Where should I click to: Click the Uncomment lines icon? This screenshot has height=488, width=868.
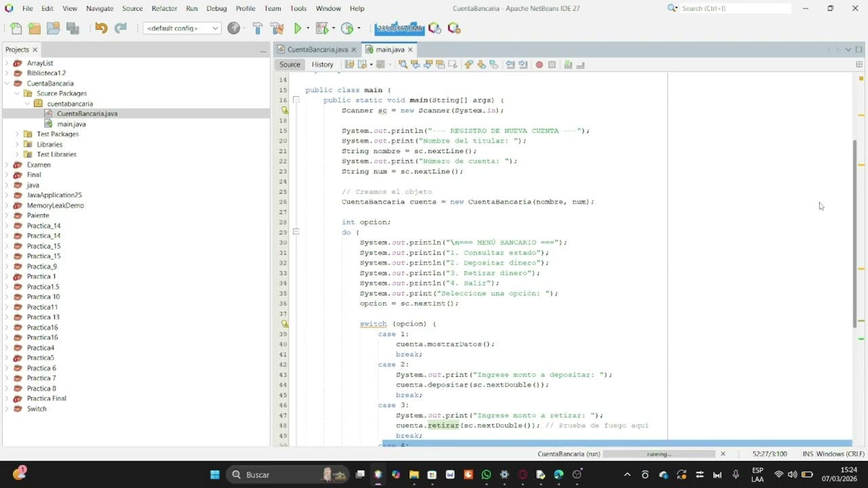tap(580, 64)
